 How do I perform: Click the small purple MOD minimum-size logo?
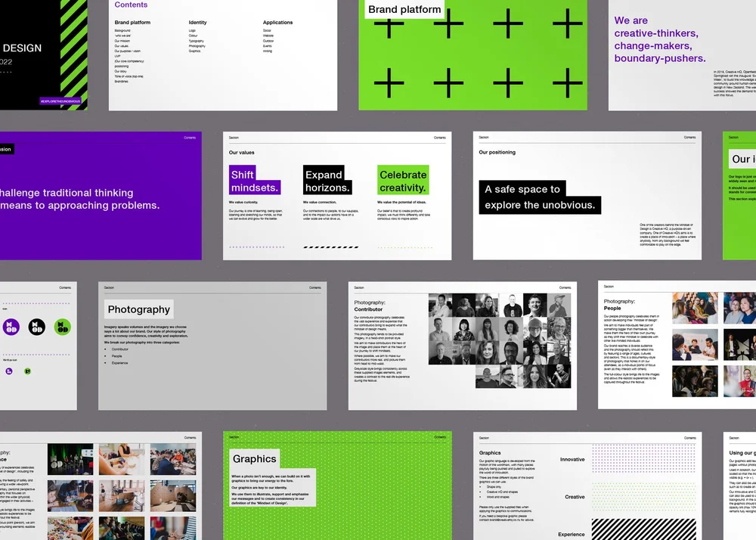click(8, 371)
